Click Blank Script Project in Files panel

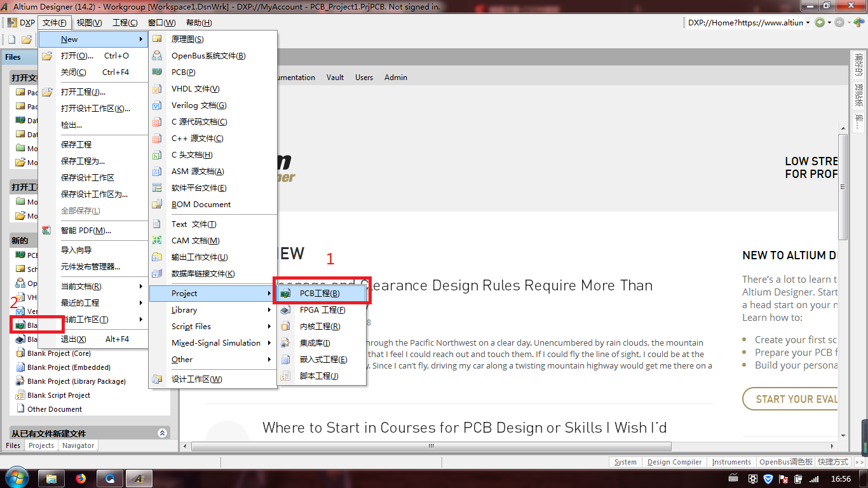(x=58, y=395)
